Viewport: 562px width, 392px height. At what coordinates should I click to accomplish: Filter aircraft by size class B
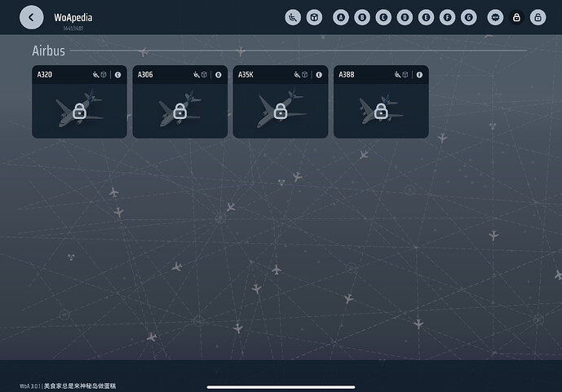click(362, 17)
